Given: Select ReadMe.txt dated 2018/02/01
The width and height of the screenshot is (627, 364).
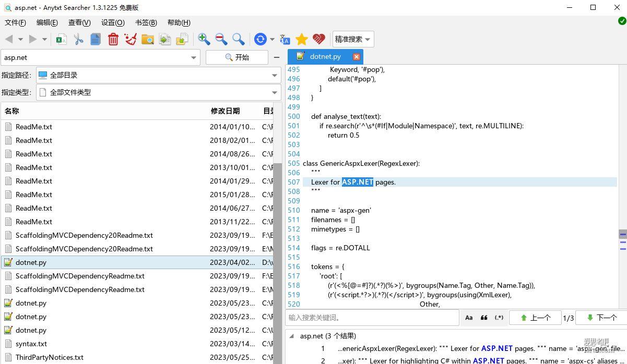Looking at the screenshot, I should 137,140.
